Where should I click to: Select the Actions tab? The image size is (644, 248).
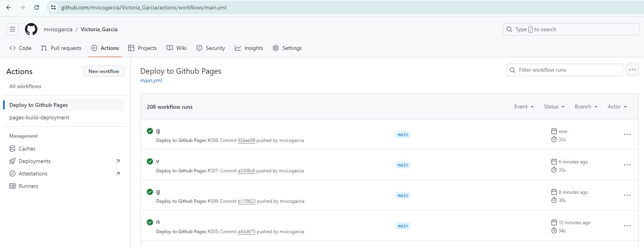coord(105,48)
